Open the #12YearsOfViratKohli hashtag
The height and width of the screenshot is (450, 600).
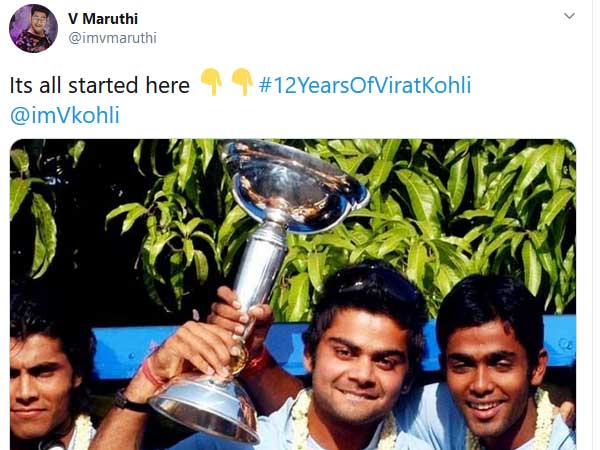(x=365, y=85)
